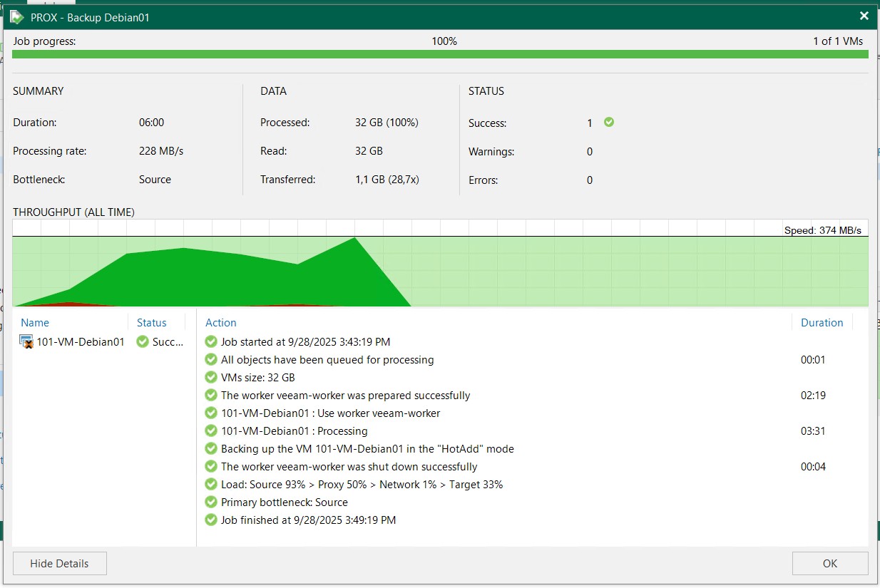Sort VMs by the Status column header
Viewport: 880px width, 588px height.
(x=151, y=323)
